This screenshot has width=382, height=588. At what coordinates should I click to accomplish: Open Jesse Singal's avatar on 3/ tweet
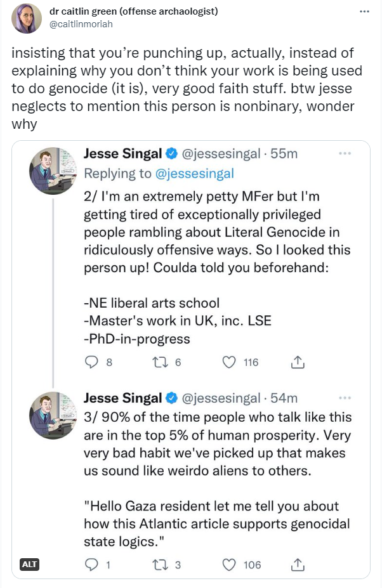[53, 415]
